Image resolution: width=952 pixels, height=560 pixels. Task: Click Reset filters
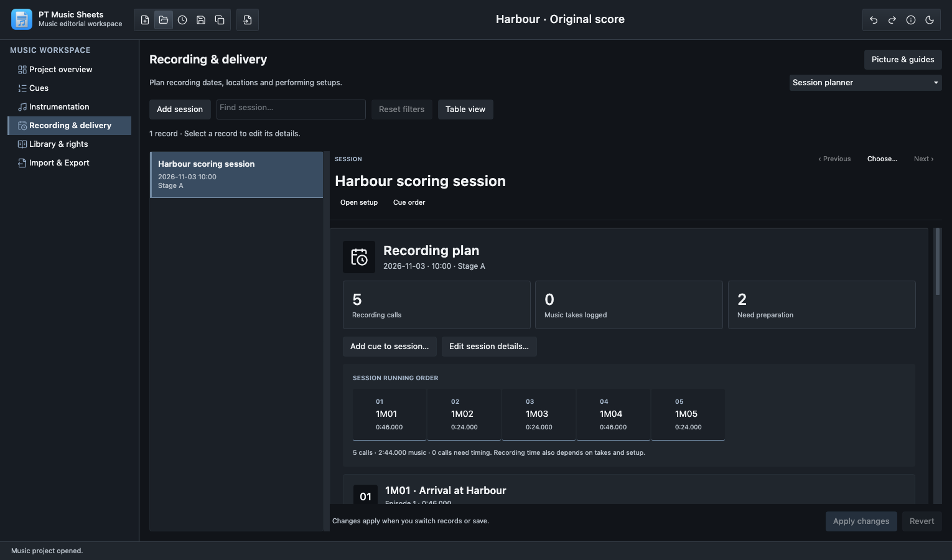[x=401, y=110]
